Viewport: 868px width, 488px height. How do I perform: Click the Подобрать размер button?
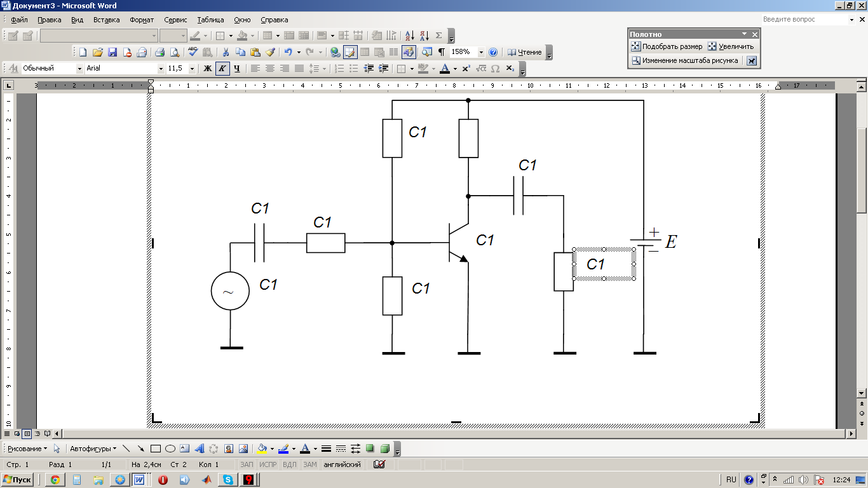[667, 46]
